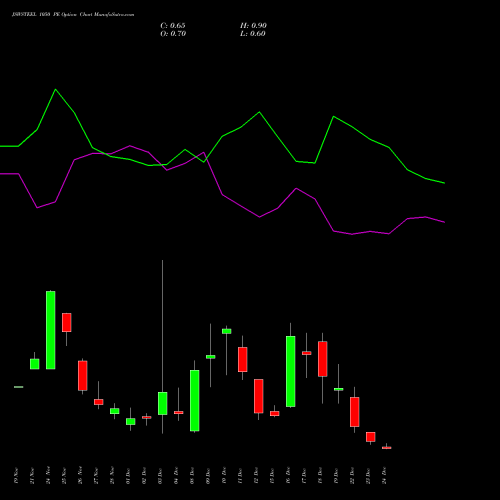
Task: Select the 19 Dec date label
Action: (336, 476)
